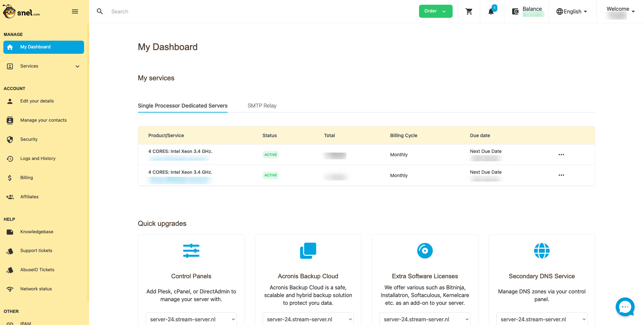Click the Secondary DNS Service globe icon
The width and height of the screenshot is (644, 325).
click(542, 251)
